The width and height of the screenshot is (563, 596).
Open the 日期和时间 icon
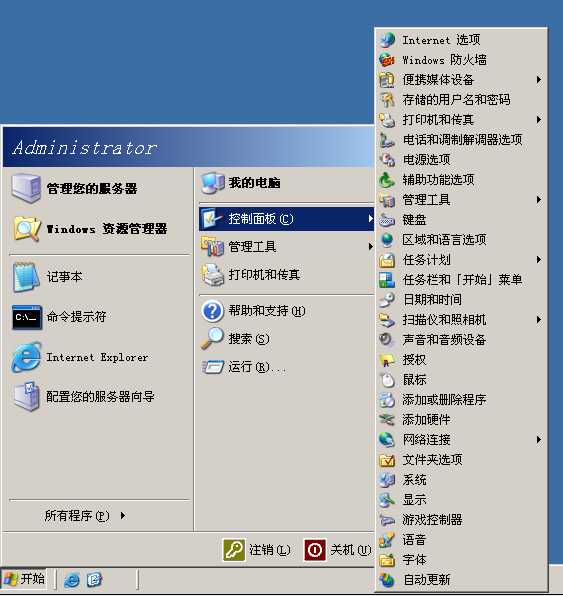(x=387, y=300)
